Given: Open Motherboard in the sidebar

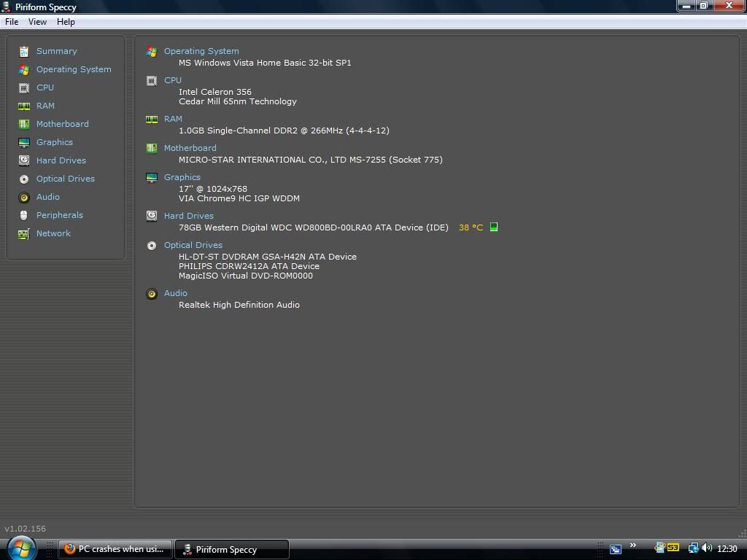Looking at the screenshot, I should pyautogui.click(x=63, y=124).
